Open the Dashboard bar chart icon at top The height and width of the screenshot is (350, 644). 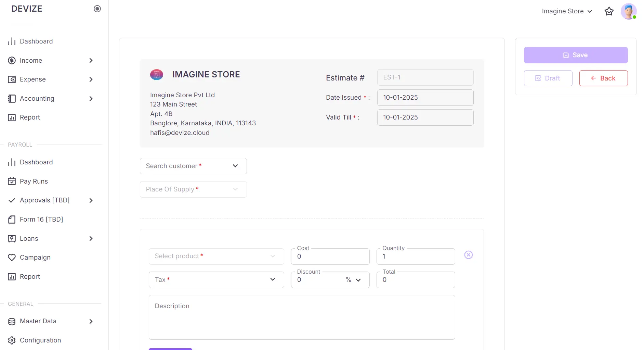click(x=12, y=41)
